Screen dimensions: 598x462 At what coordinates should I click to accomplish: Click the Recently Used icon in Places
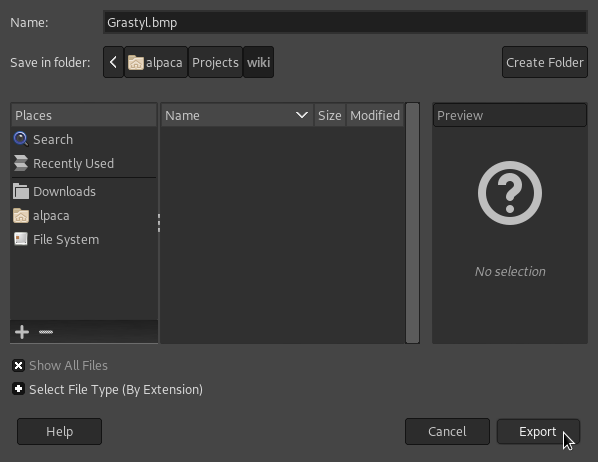21,163
